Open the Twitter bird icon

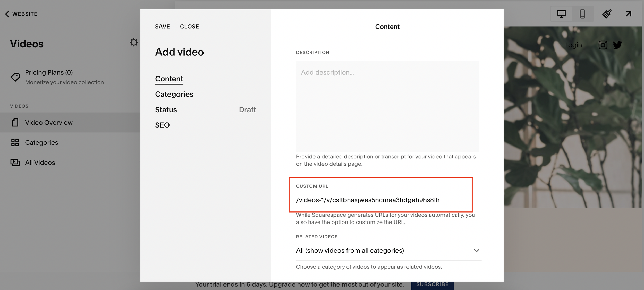click(617, 45)
